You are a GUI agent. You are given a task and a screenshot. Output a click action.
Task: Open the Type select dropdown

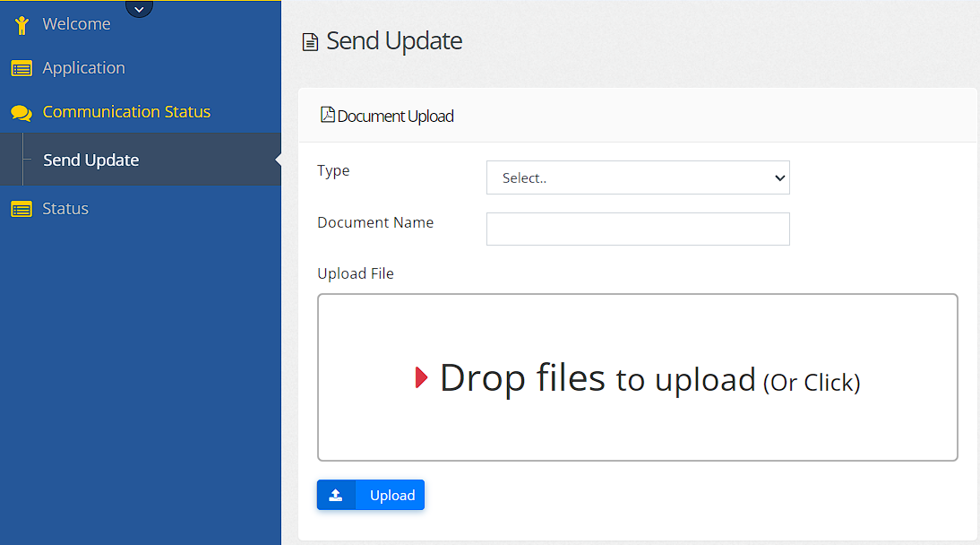tap(638, 177)
